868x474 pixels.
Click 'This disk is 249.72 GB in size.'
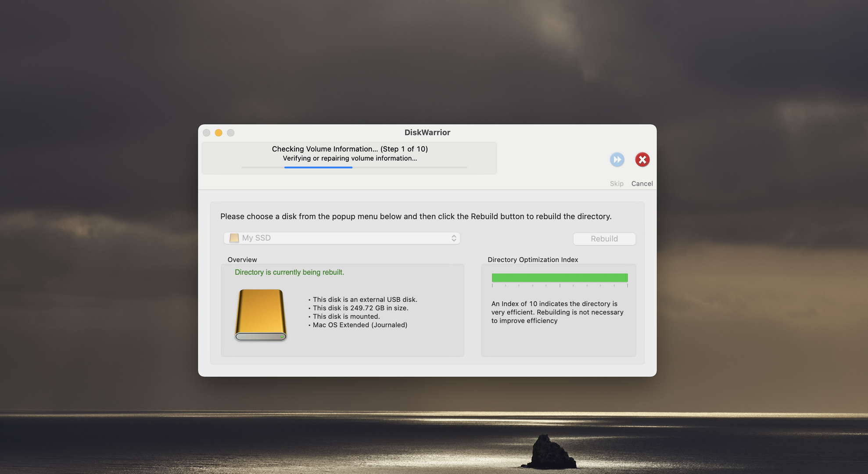[360, 308]
